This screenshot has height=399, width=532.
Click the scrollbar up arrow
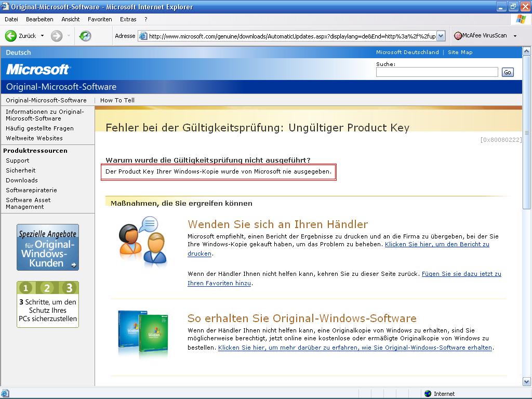527,51
